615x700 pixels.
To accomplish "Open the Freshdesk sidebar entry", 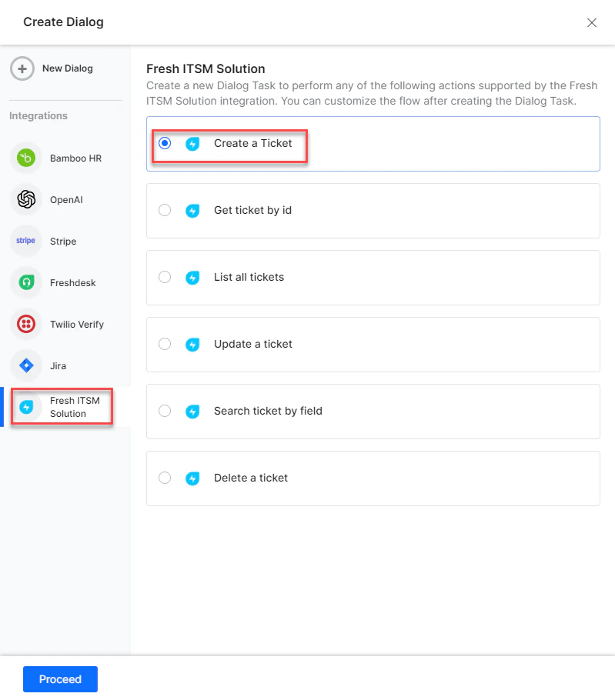I will click(x=62, y=282).
